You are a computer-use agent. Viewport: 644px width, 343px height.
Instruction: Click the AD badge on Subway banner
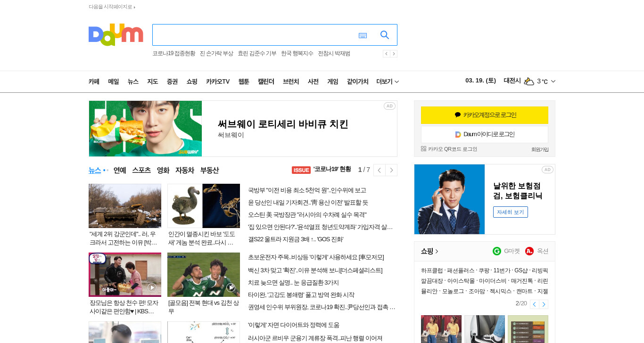tap(389, 106)
